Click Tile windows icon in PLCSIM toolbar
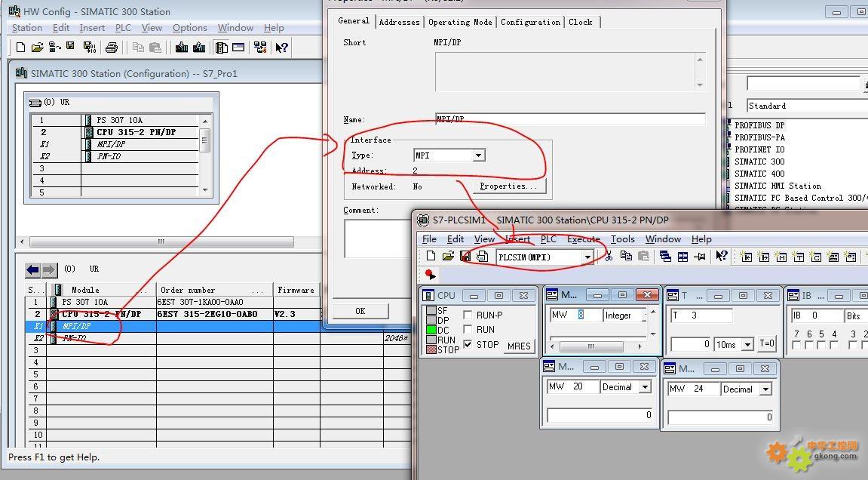 682,257
